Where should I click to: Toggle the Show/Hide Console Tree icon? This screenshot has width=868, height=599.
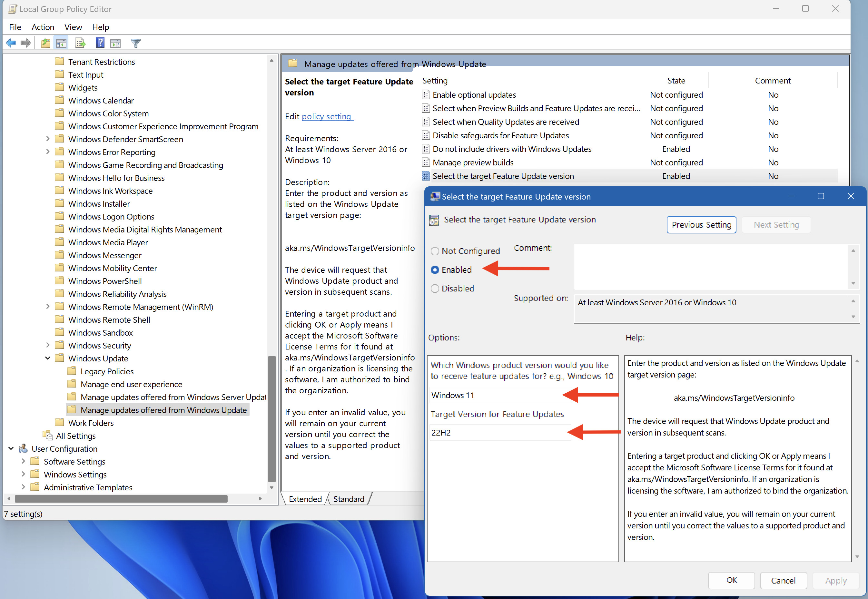[x=61, y=43]
